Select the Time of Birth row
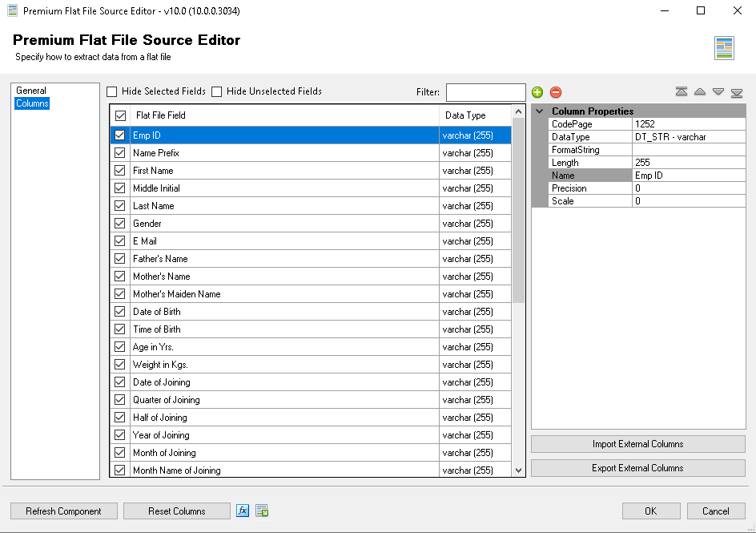Screen dimensions: 756x533 pos(311,329)
